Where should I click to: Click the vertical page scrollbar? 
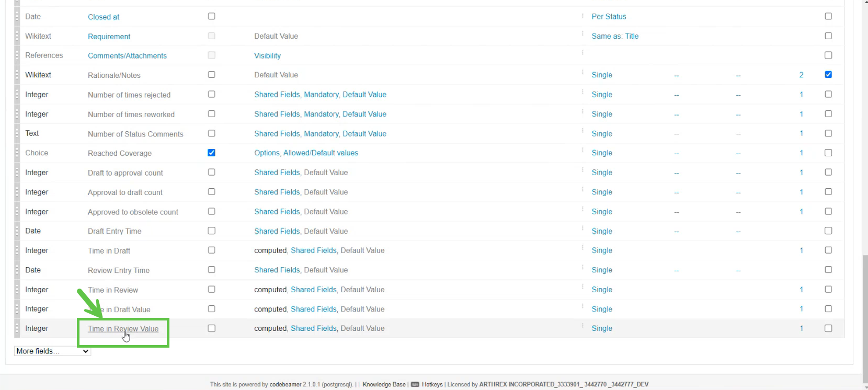click(x=865, y=314)
